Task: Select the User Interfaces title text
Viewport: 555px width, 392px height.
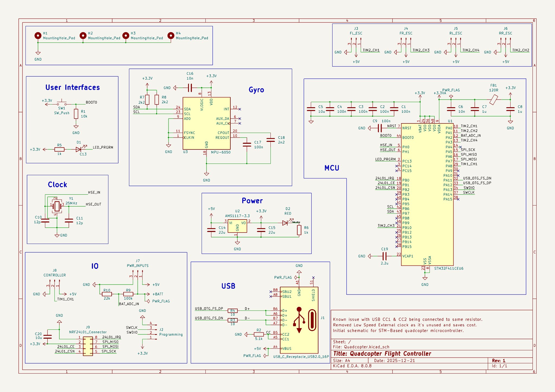Action: pyautogui.click(x=73, y=87)
